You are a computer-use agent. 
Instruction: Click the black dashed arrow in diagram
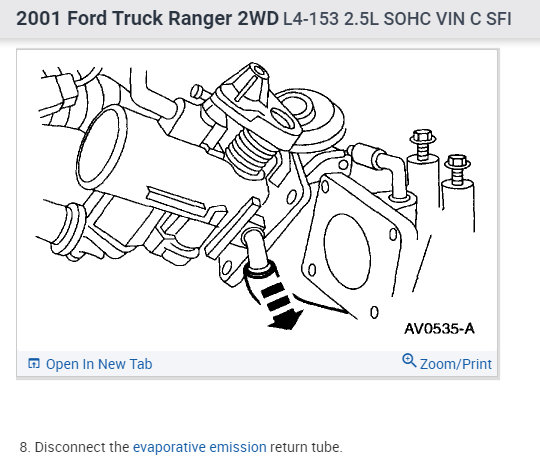[x=281, y=306]
